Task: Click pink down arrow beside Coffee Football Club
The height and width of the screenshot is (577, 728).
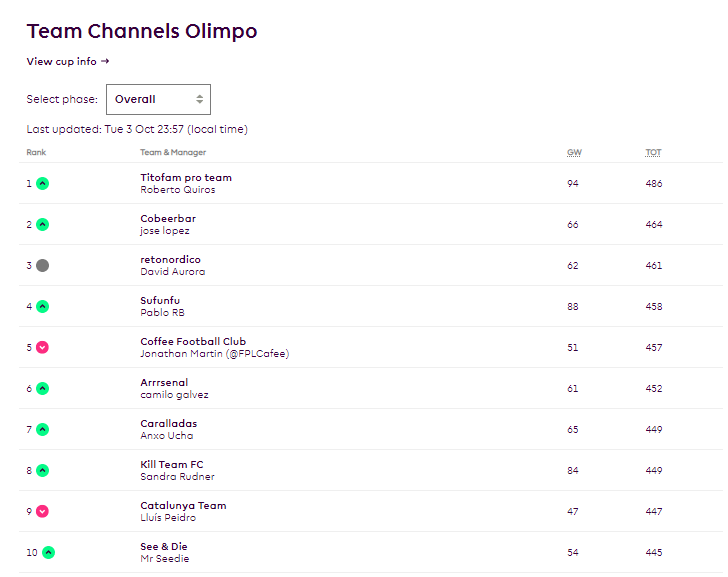Action: click(42, 347)
